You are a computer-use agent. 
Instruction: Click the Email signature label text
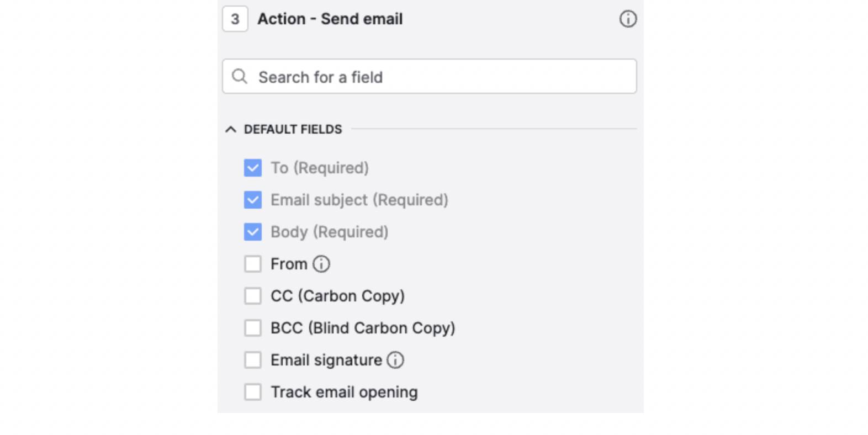(x=326, y=360)
